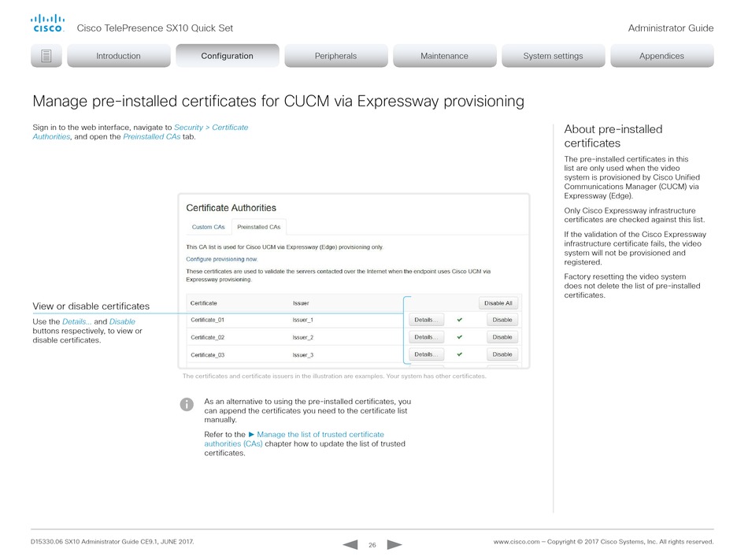Disable Certificate_03
Viewport: 748px width, 560px height.
tap(502, 354)
